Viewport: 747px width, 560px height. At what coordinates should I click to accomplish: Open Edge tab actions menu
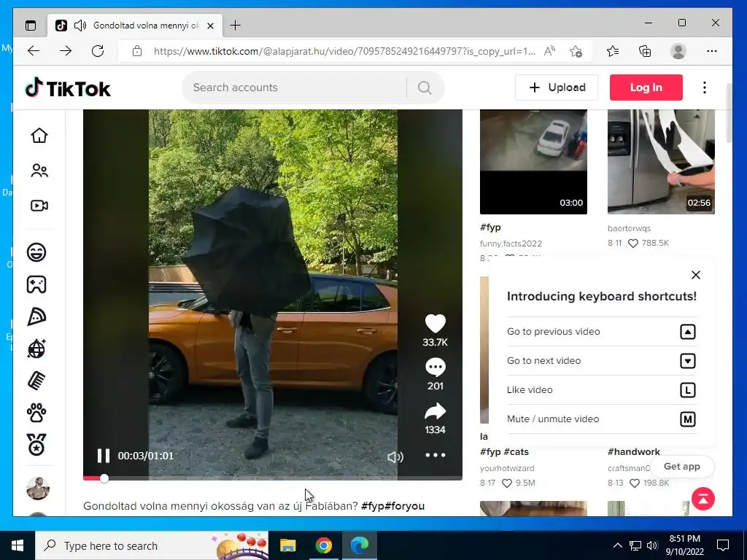coord(31,26)
